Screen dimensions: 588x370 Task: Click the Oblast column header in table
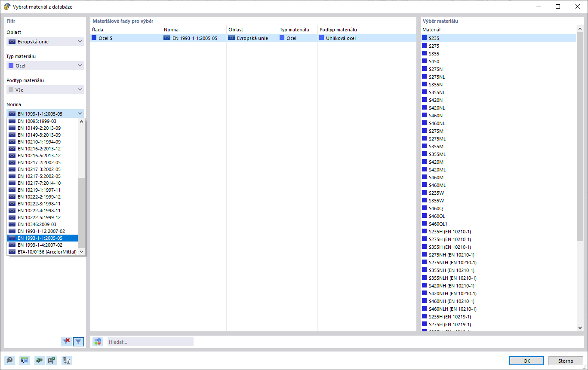coord(252,30)
